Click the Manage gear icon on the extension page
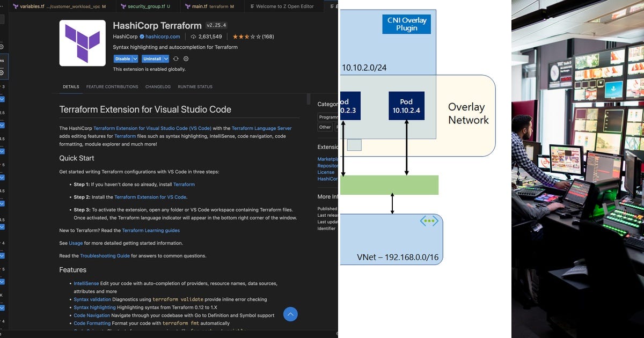Image resolution: width=644 pixels, height=338 pixels. click(186, 58)
